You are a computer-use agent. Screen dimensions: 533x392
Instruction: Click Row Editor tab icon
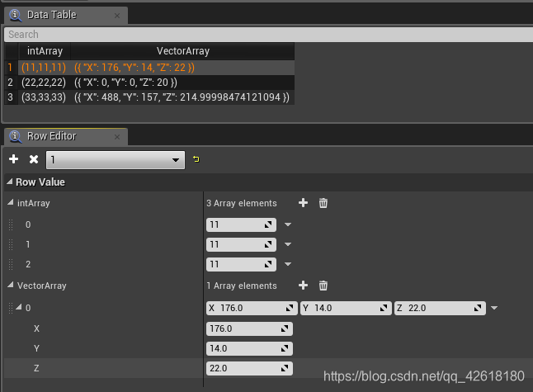(x=16, y=136)
